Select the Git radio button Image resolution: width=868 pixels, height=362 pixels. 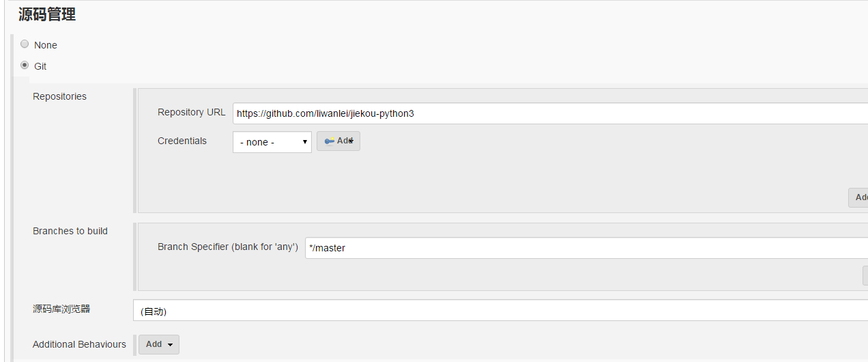point(25,66)
